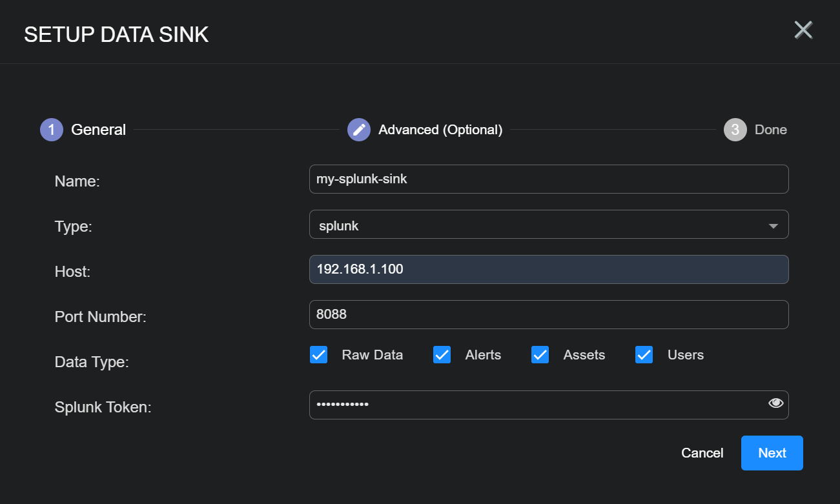Uncheck the Users data type
The height and width of the screenshot is (504, 840).
click(x=644, y=355)
